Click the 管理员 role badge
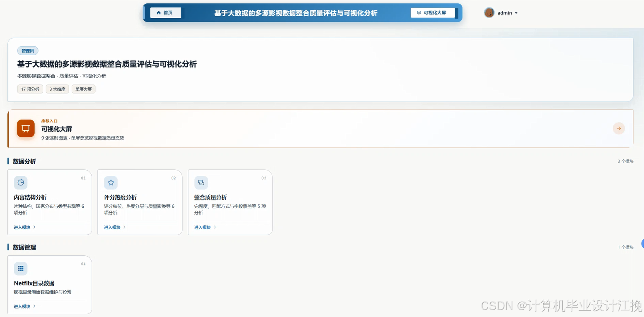 coord(28,51)
